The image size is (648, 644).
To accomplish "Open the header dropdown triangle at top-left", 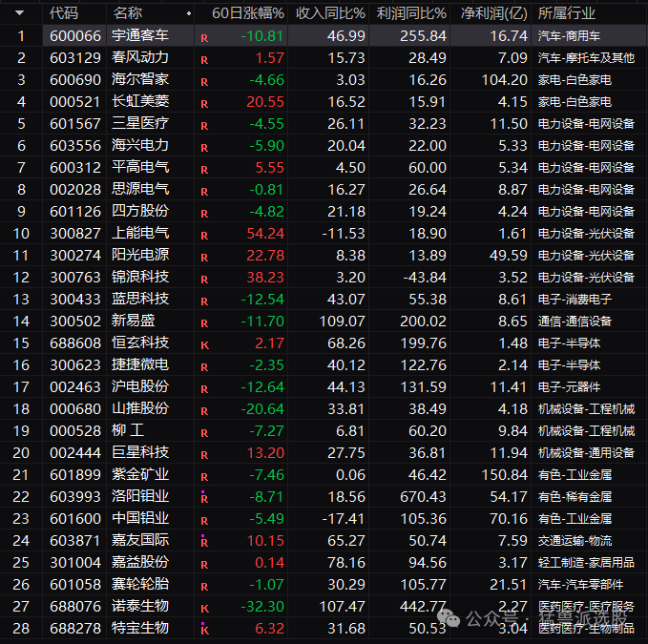I will [x=19, y=12].
